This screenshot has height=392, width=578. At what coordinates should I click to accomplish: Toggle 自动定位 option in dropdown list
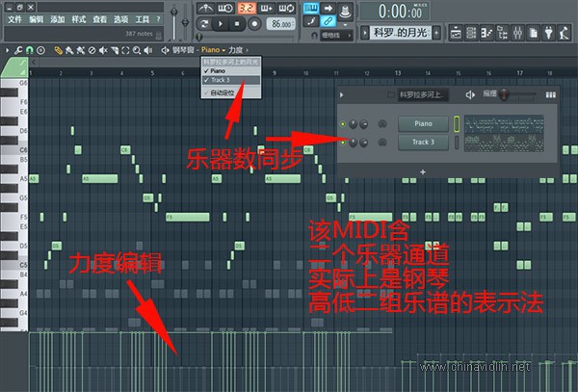coord(231,92)
